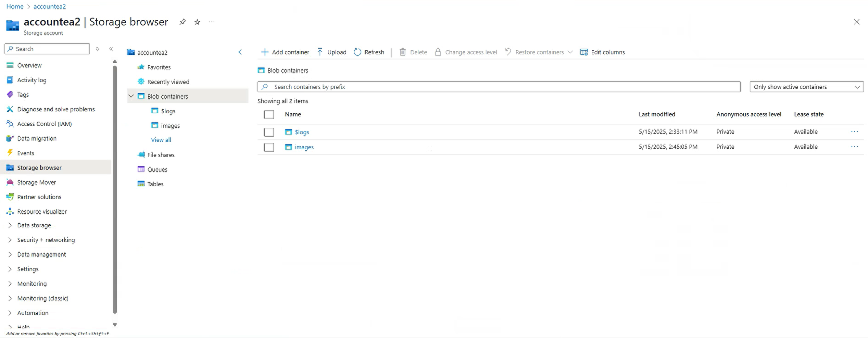Click the Anonymous access level column header

click(x=749, y=114)
